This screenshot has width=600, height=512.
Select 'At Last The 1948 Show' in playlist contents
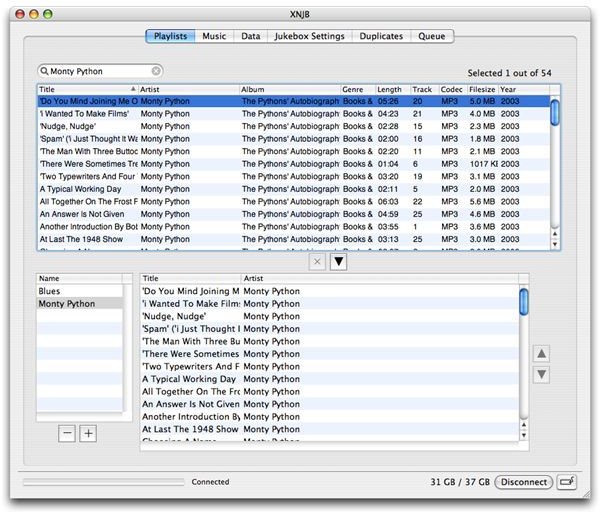[x=330, y=429]
